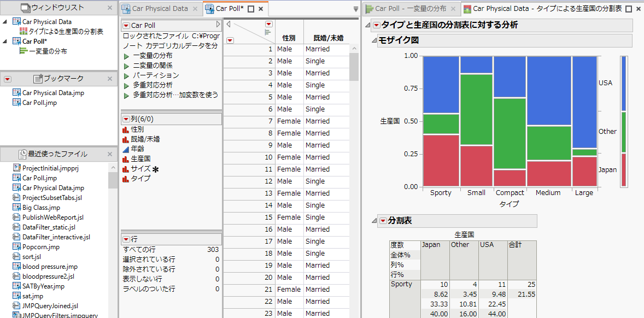Open Big Class.jmp from recent files
The height and width of the screenshot is (318, 644).
point(41,208)
